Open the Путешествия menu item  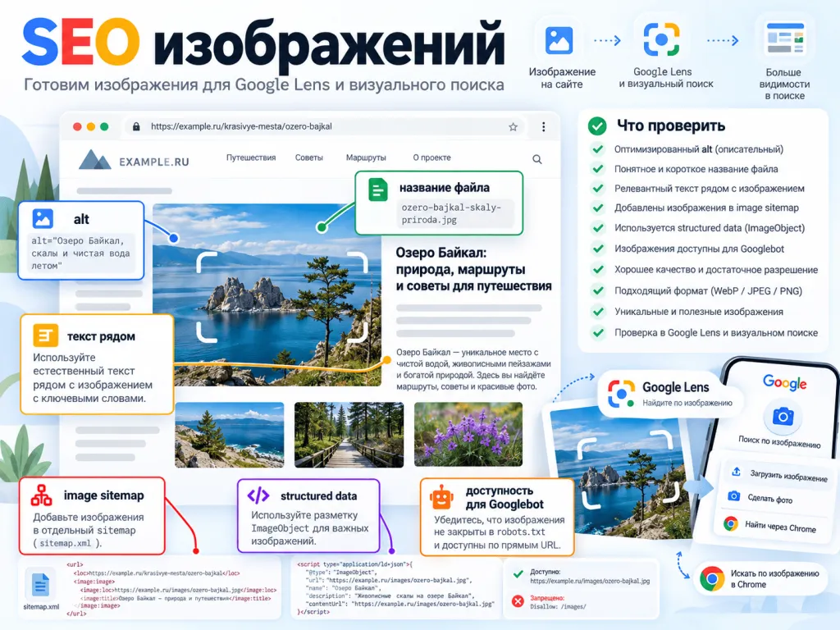pyautogui.click(x=251, y=157)
